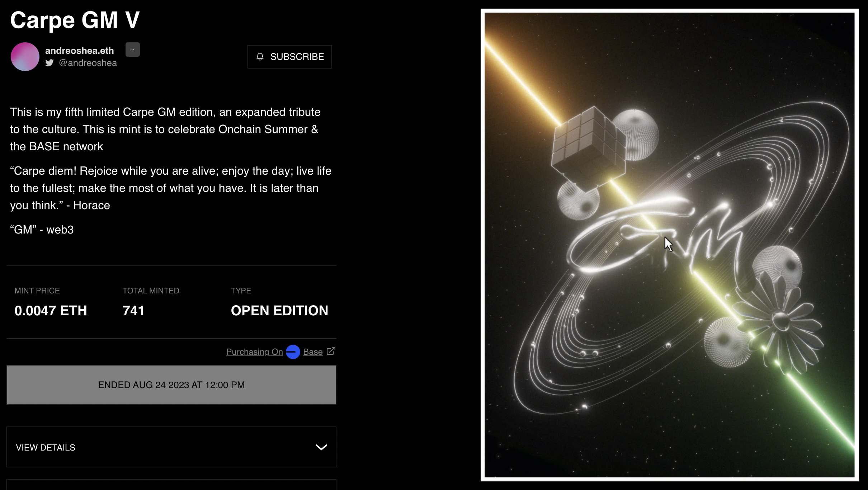Open the external link icon beside Base

331,351
